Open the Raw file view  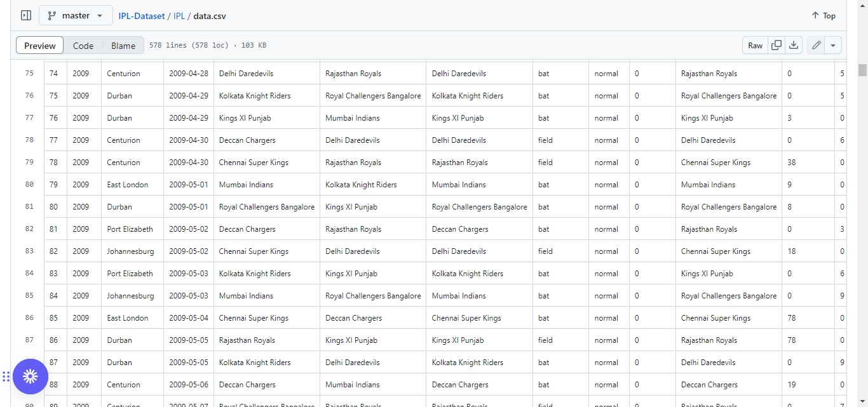pos(755,45)
